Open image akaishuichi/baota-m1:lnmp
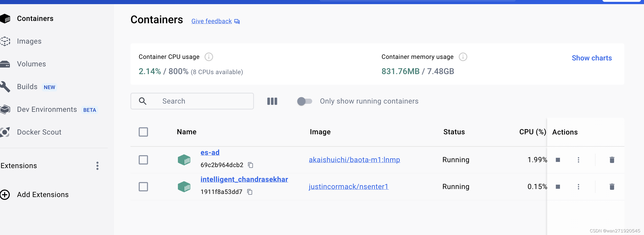 pyautogui.click(x=354, y=160)
